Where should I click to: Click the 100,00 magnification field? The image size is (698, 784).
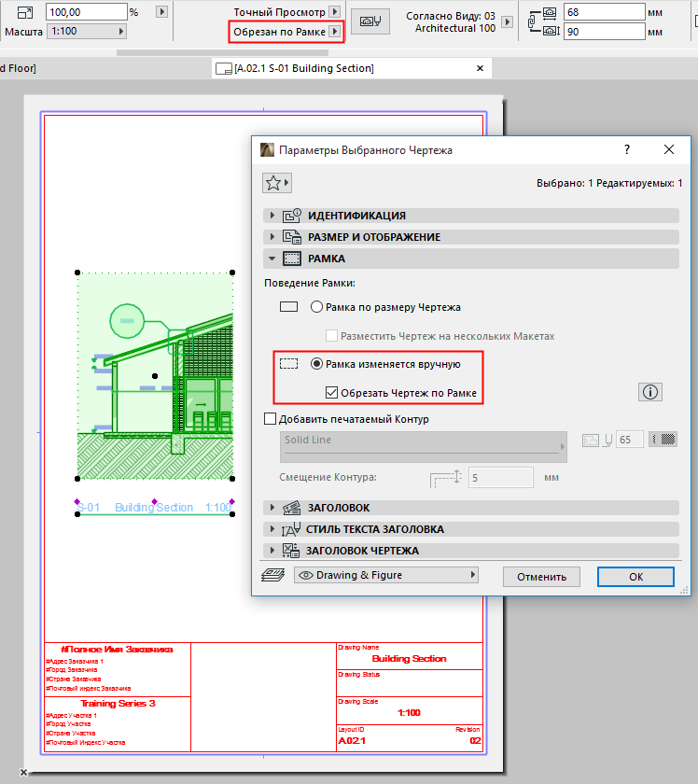[87, 12]
